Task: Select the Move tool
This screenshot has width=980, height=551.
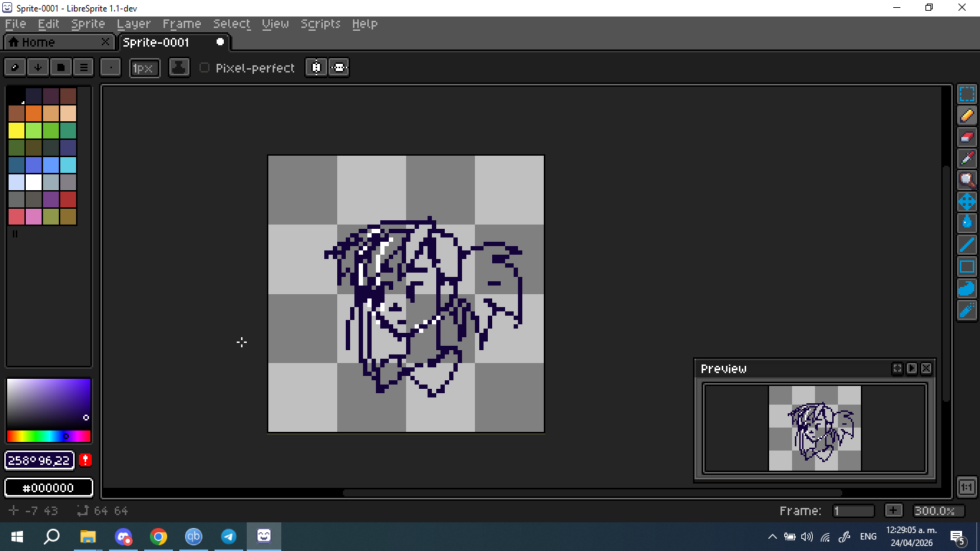Action: click(x=967, y=202)
